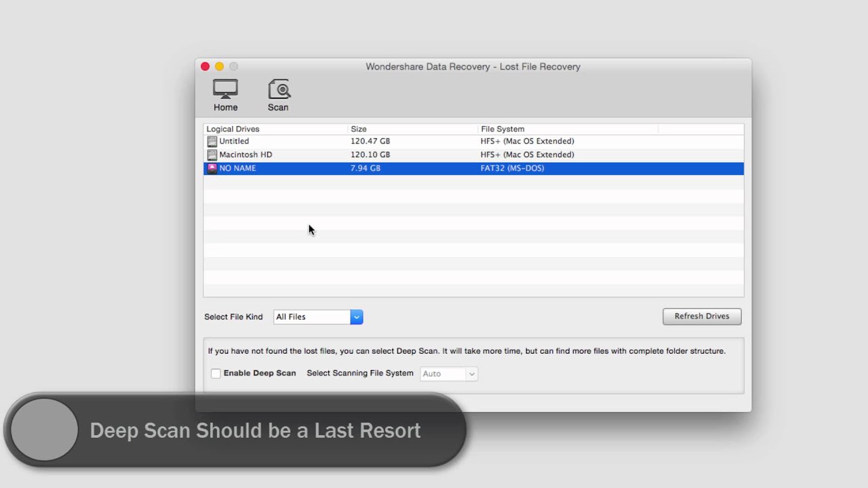Close the Wondershare Data Recovery window
Image resolution: width=868 pixels, height=488 pixels.
pyautogui.click(x=205, y=66)
